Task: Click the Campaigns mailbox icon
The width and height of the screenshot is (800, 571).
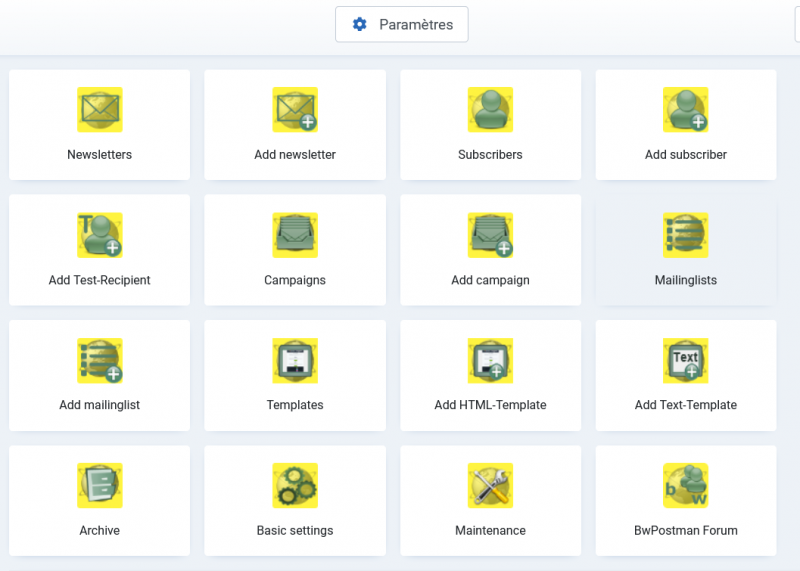Action: 295,235
